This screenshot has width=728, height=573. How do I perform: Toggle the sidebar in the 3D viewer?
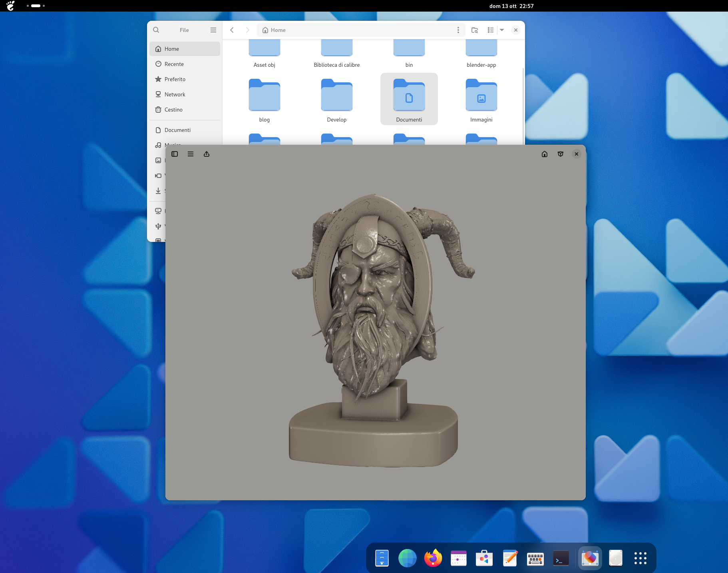coord(175,154)
